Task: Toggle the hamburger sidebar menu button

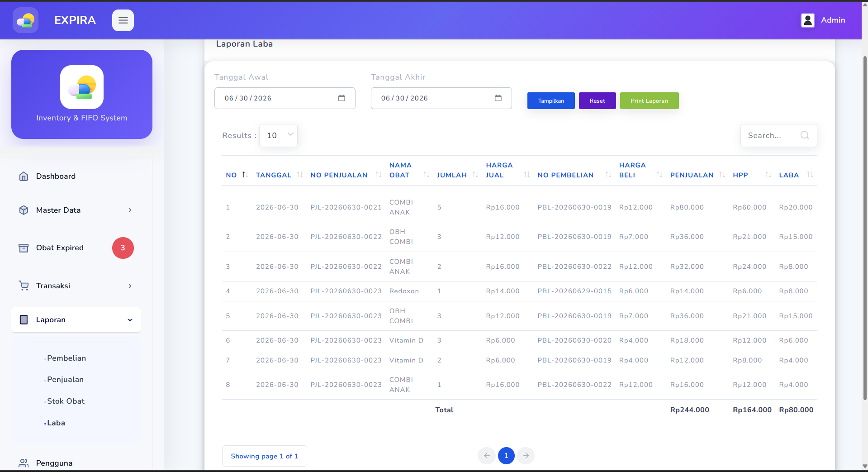Action: coord(123,20)
